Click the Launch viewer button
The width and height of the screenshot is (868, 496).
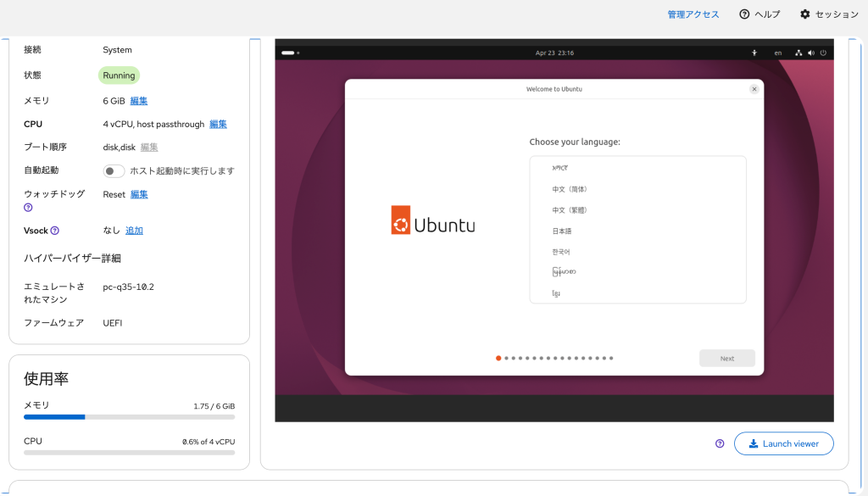(x=783, y=443)
